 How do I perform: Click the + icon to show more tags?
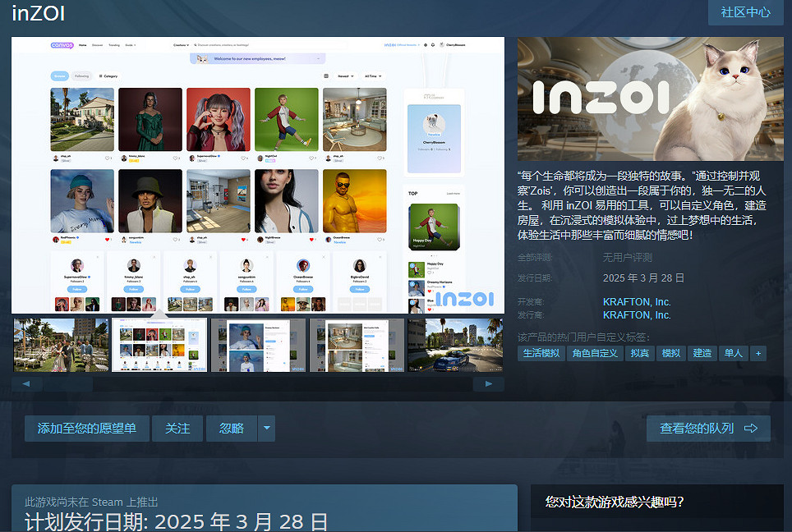click(x=757, y=353)
